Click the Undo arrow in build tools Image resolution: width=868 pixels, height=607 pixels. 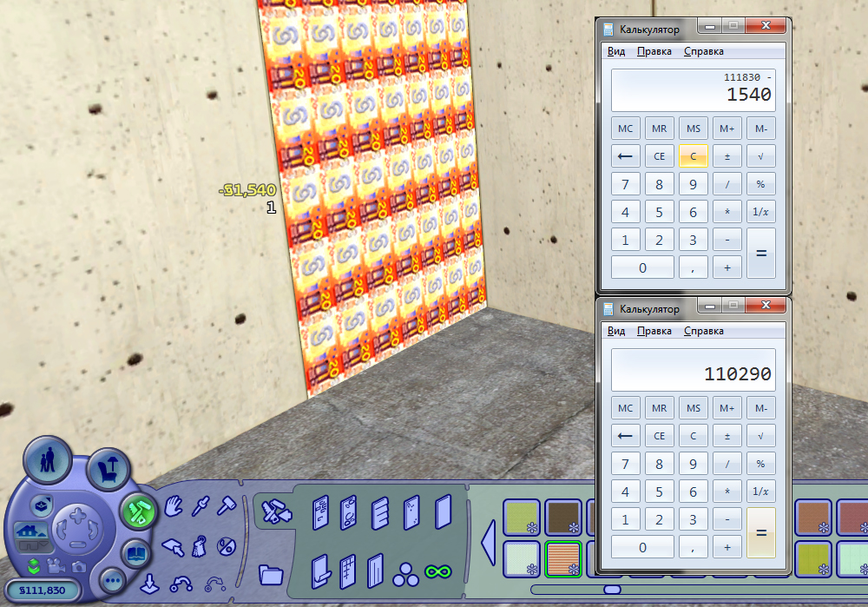[x=181, y=584]
